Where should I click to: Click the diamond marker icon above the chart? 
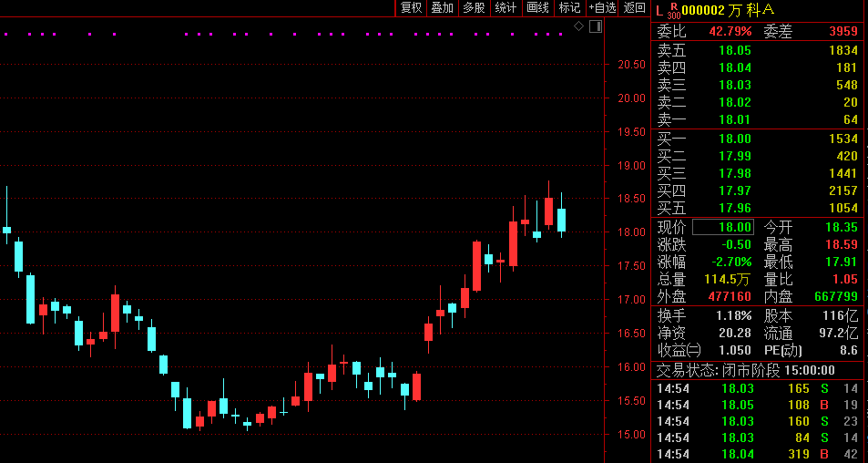point(579,26)
